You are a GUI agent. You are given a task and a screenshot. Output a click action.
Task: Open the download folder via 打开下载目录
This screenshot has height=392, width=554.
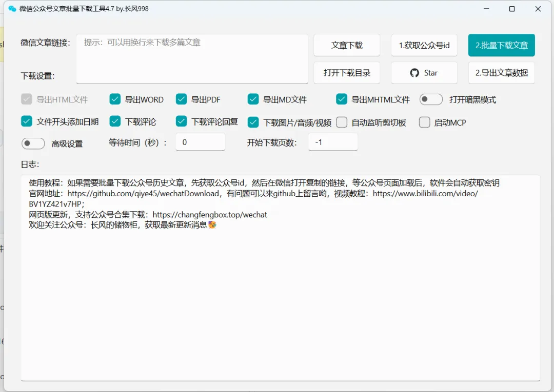pos(347,73)
